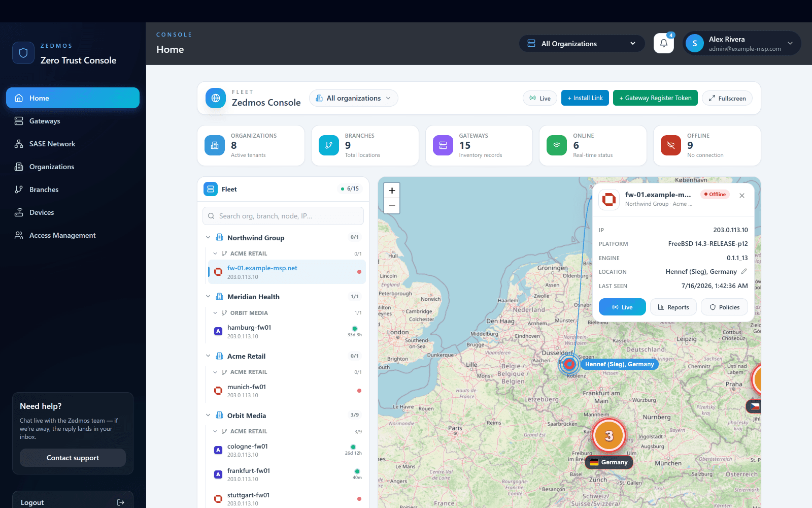Click the hamburg-fw01 node icon
The image size is (812, 508).
(218, 331)
